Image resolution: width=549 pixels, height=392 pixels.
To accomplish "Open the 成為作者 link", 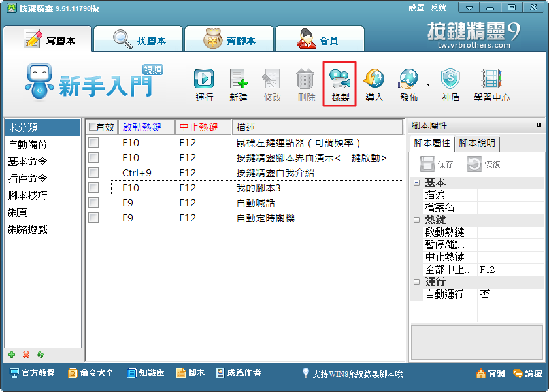I will tap(239, 373).
